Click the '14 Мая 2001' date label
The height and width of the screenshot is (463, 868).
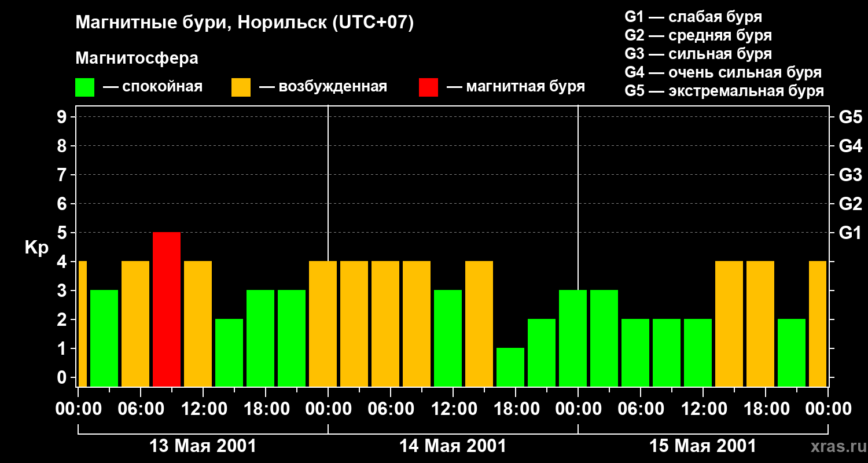point(453,446)
